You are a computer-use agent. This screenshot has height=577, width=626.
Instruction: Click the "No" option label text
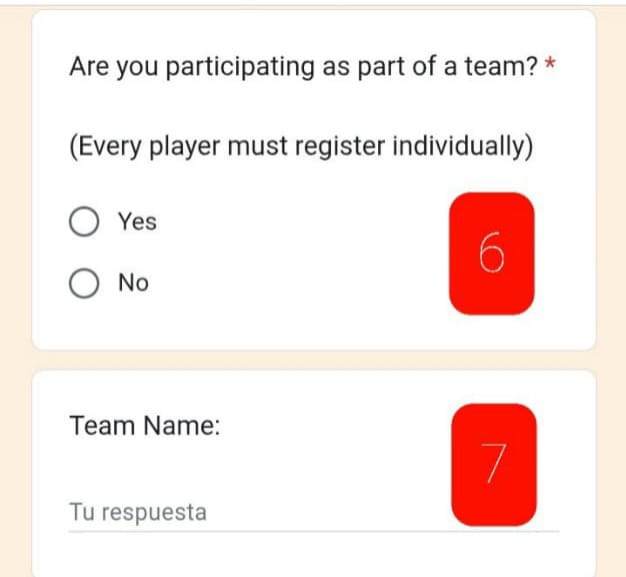click(133, 284)
